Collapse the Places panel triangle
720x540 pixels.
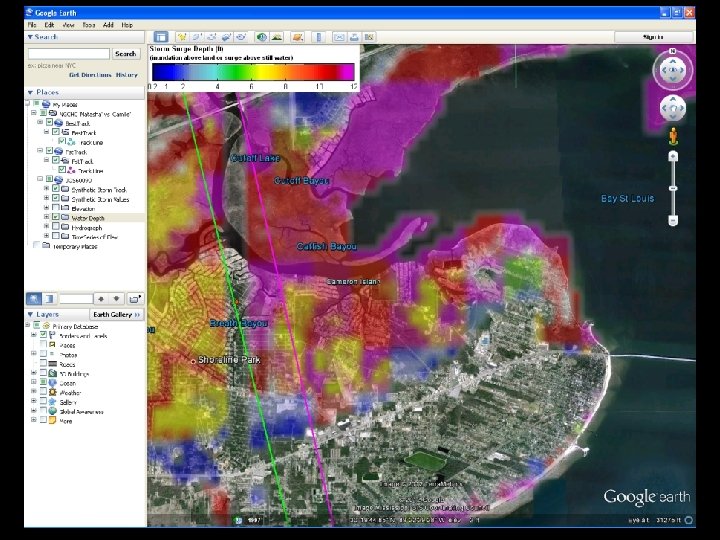(30, 92)
